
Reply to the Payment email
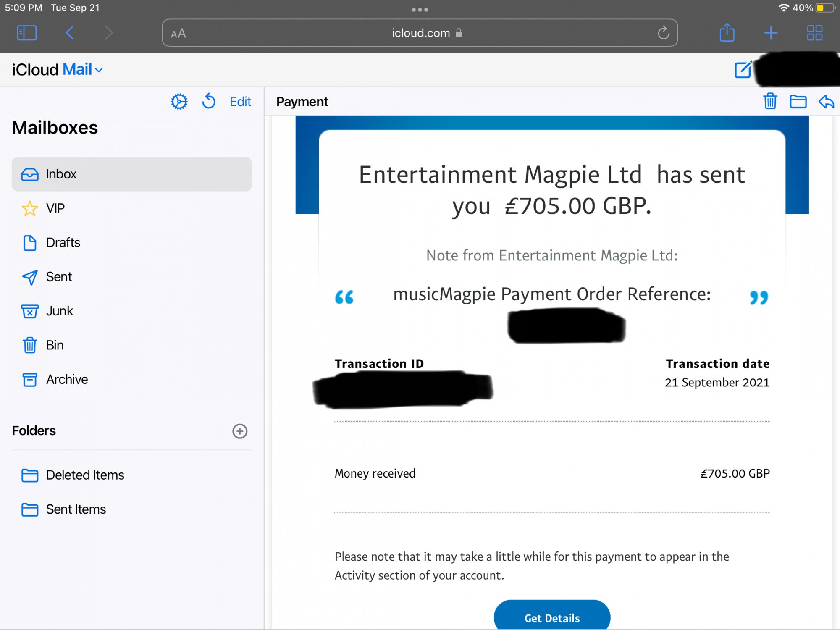click(x=826, y=102)
